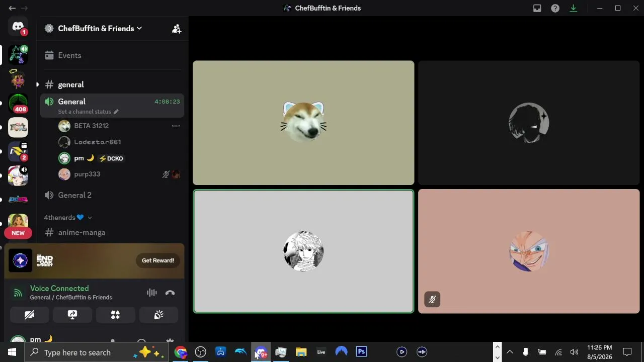The image size is (644, 362).
Task: Select Lodestar661 in the voice member list
Action: (x=119, y=142)
